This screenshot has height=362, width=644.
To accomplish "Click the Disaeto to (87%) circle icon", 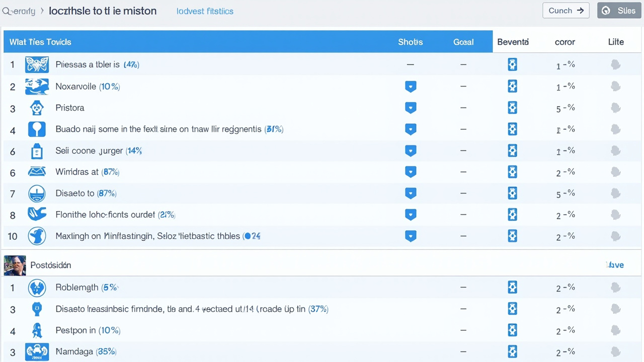I will [x=37, y=194].
